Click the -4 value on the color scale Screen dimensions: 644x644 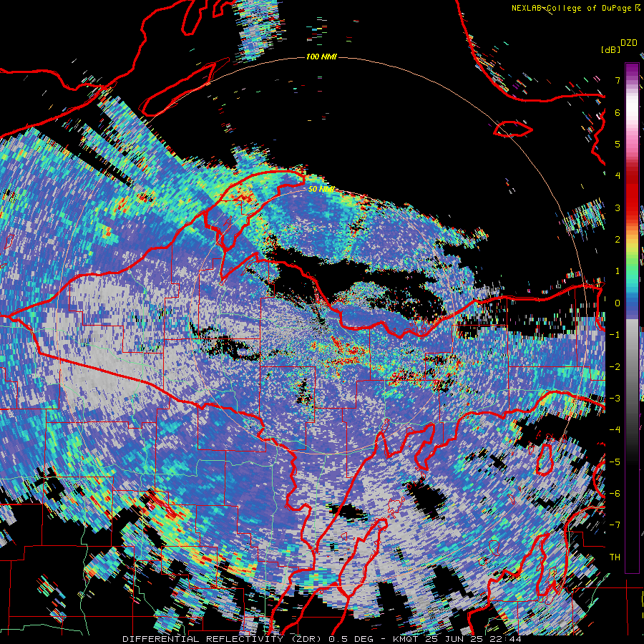pyautogui.click(x=615, y=430)
